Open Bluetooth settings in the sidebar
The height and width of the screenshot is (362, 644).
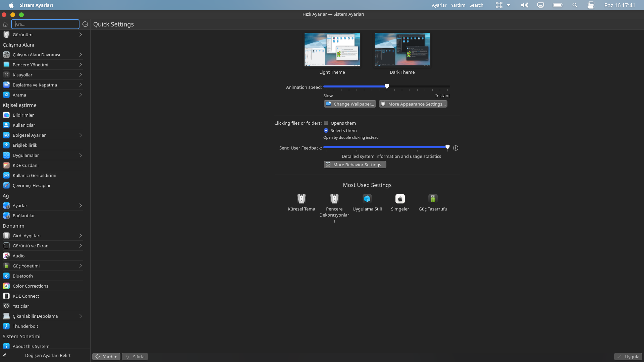23,276
